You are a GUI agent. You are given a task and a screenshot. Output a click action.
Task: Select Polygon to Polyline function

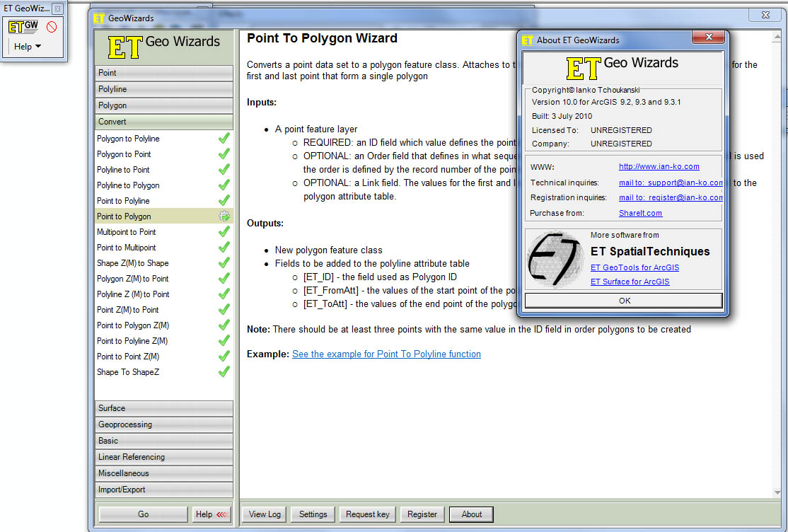coord(128,139)
